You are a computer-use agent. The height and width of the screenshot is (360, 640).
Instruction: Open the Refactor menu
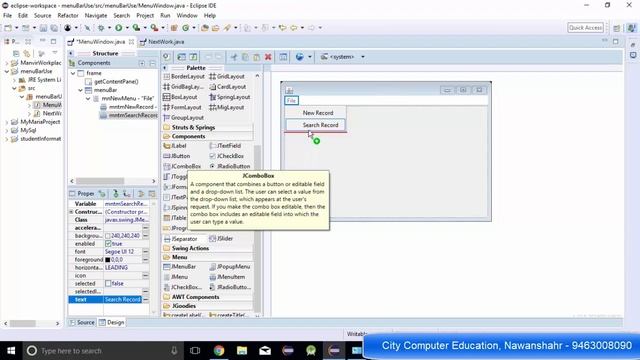pos(68,16)
